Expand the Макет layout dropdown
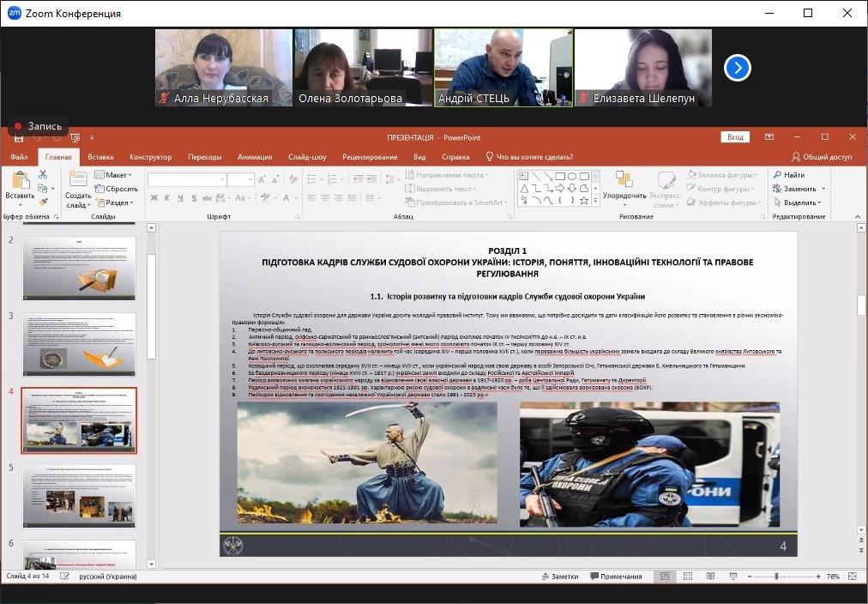 (x=116, y=175)
